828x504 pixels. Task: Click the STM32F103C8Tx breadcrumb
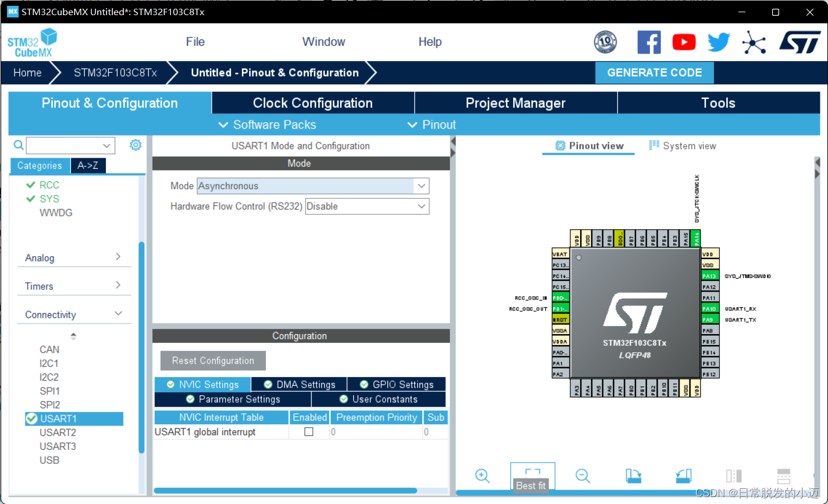pos(115,73)
